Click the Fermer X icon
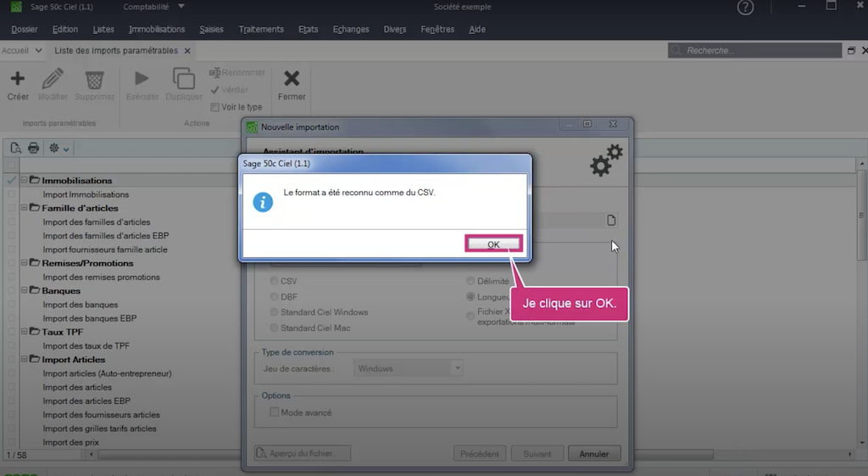Screen dimensions: 868x476 (292, 79)
